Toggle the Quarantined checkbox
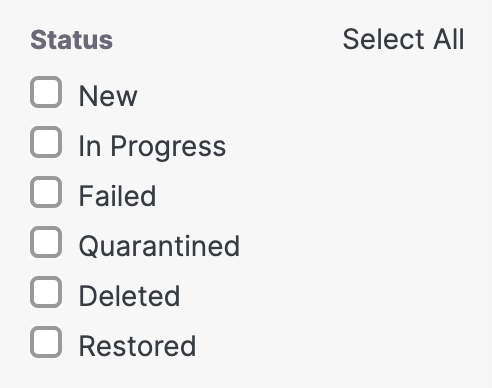This screenshot has width=492, height=388. [46, 242]
